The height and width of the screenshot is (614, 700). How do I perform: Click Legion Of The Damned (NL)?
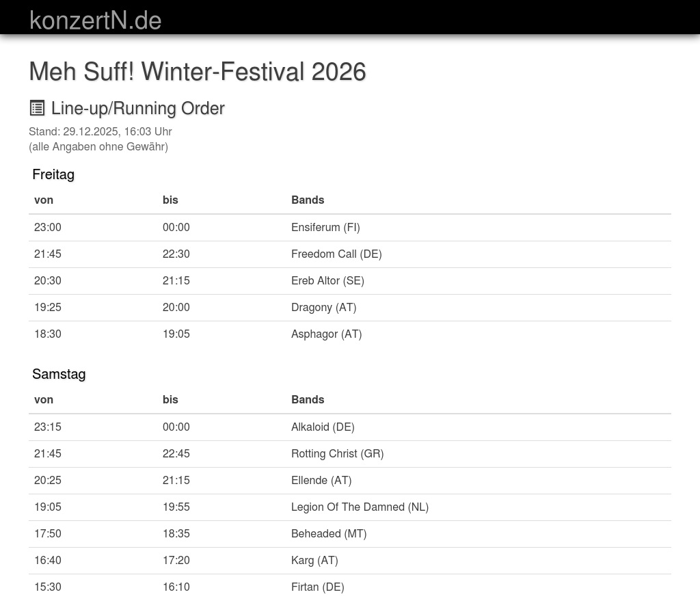tap(360, 507)
